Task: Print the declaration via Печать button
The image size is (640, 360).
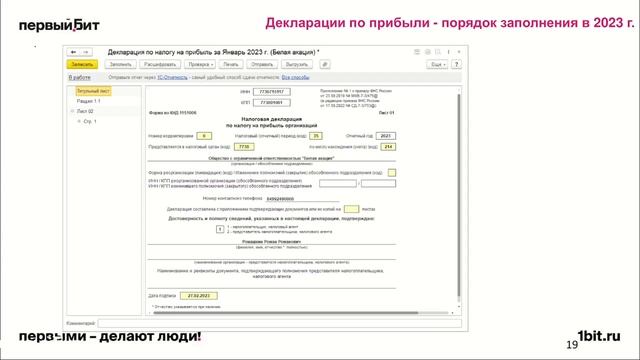Action: click(231, 64)
